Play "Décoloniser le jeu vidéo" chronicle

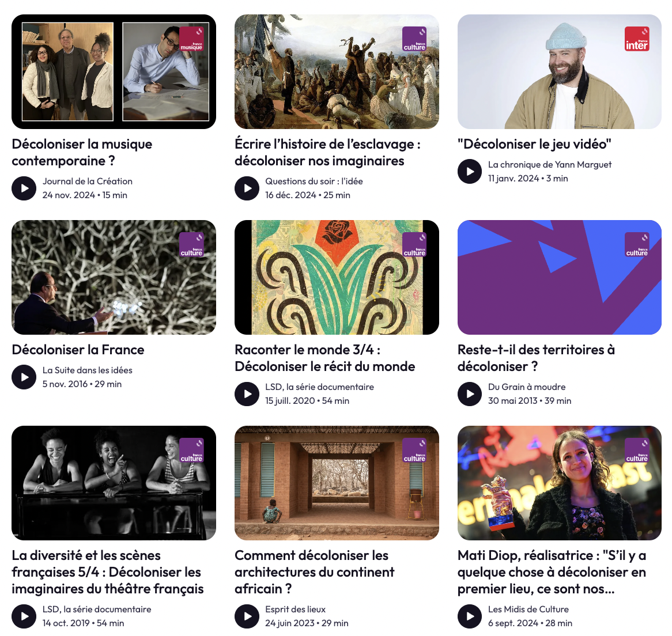[470, 171]
